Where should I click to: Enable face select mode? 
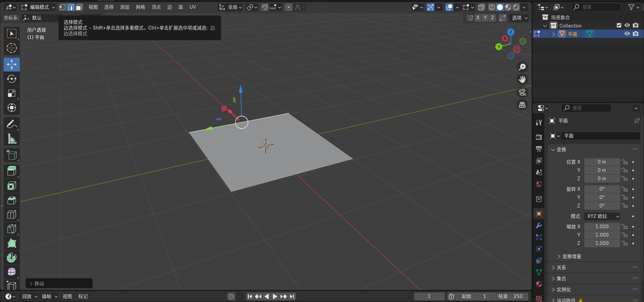click(x=79, y=7)
